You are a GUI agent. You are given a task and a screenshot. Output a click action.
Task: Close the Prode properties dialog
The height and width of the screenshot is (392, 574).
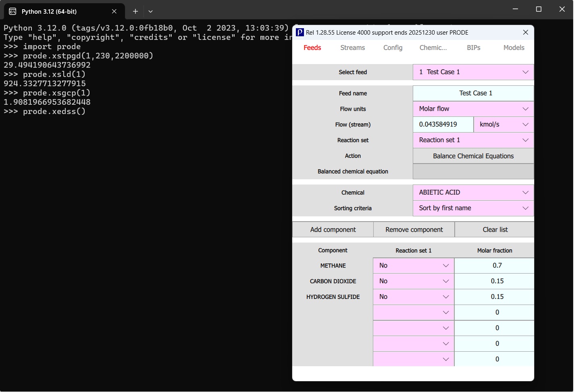525,32
